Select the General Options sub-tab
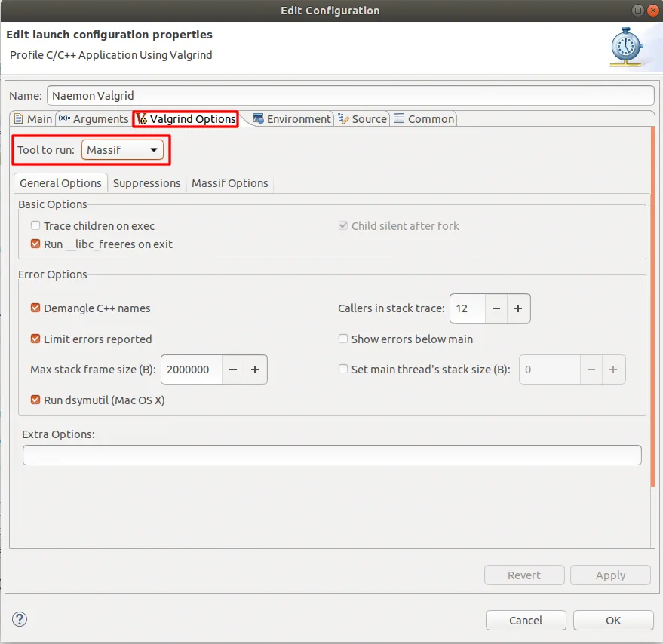Viewport: 663px width, 644px height. tap(60, 183)
